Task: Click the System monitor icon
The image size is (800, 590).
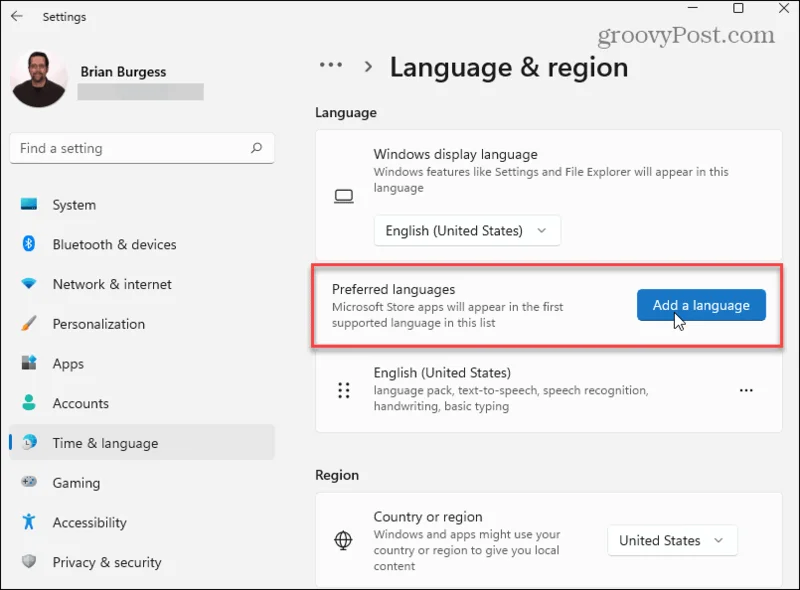Action: (29, 204)
